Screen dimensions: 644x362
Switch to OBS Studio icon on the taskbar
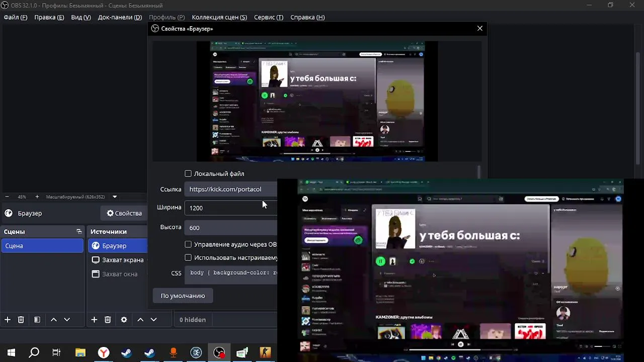click(x=219, y=353)
